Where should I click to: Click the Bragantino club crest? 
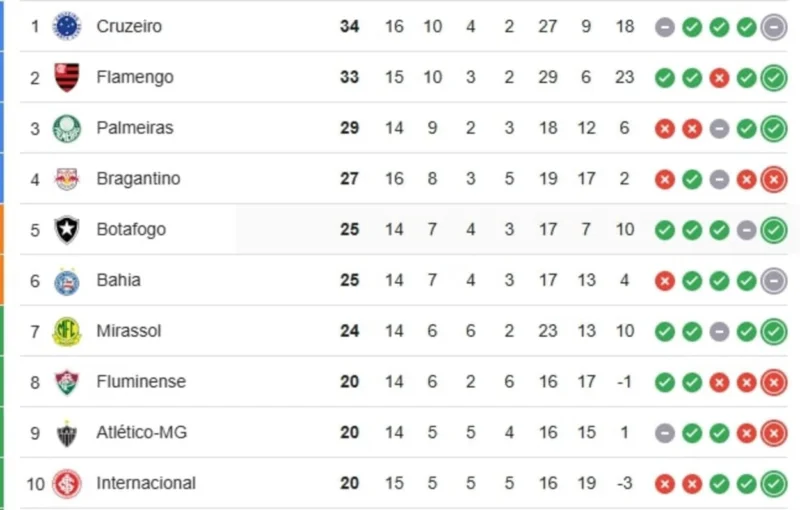67,179
